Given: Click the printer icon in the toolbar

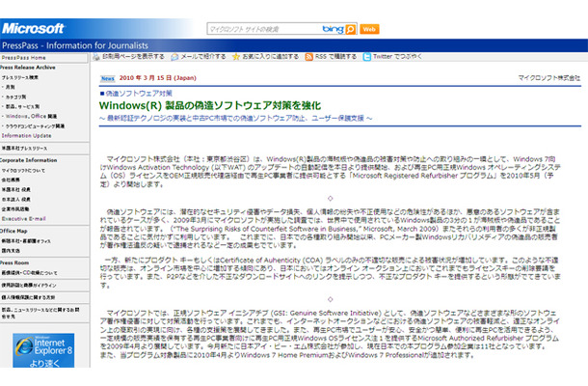Looking at the screenshot, I should click(x=96, y=57).
